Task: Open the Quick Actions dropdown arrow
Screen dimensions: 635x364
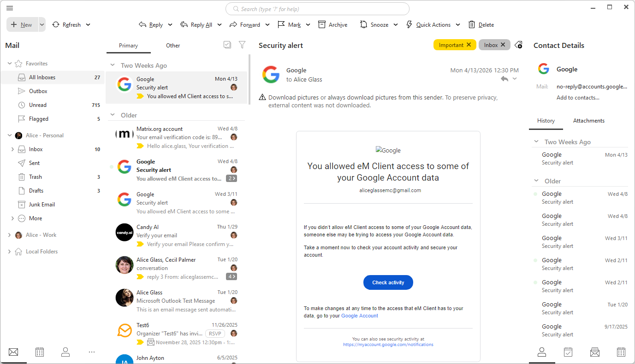Action: coord(458,25)
